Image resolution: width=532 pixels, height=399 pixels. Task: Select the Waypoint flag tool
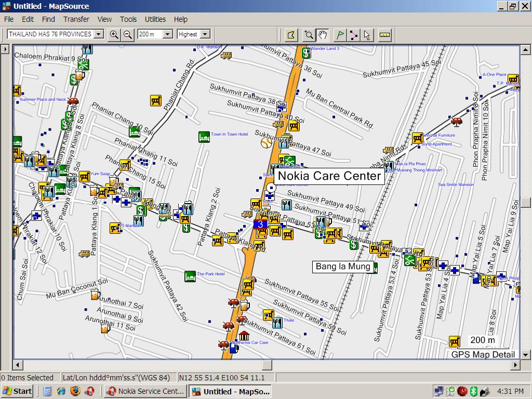click(340, 35)
